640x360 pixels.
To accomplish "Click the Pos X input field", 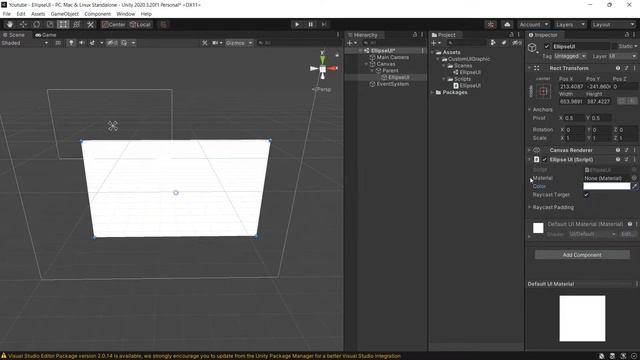I will [571, 87].
